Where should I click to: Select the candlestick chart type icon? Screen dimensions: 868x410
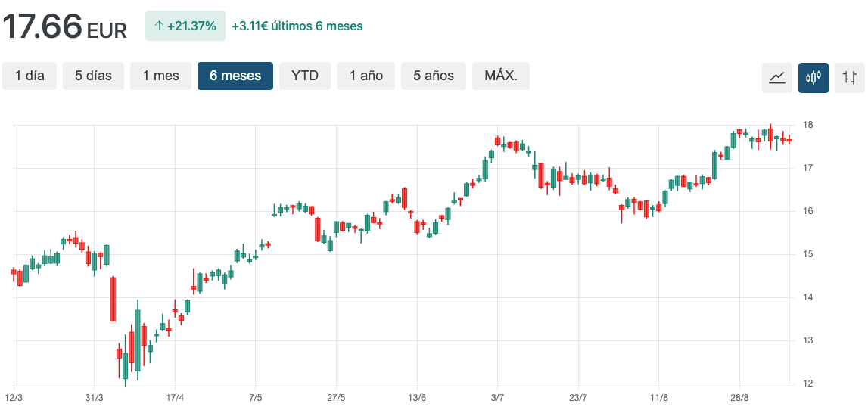[814, 77]
